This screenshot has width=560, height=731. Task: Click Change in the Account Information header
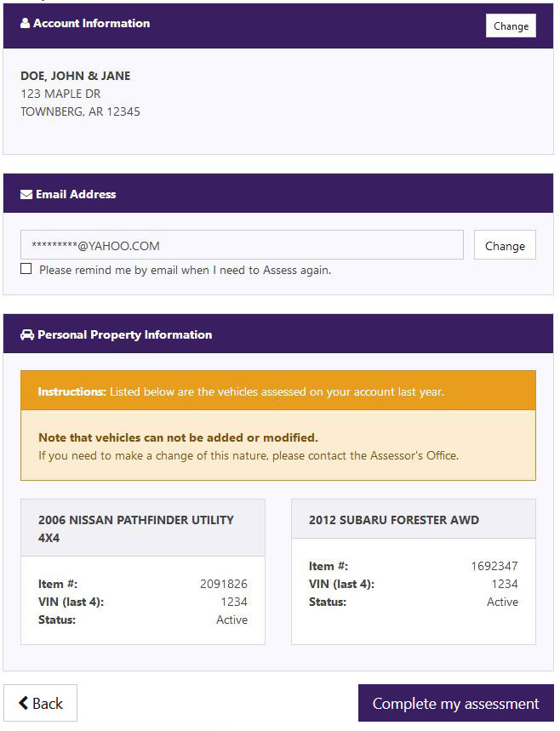click(x=511, y=26)
